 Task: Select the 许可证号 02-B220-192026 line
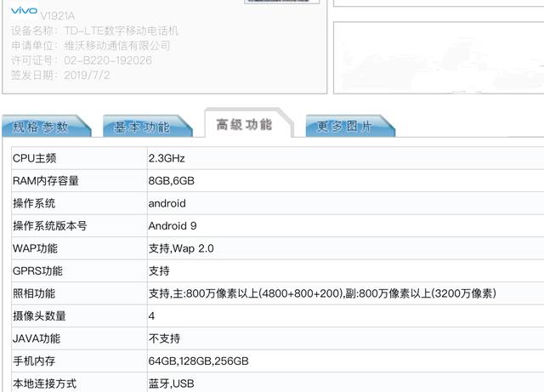82,60
